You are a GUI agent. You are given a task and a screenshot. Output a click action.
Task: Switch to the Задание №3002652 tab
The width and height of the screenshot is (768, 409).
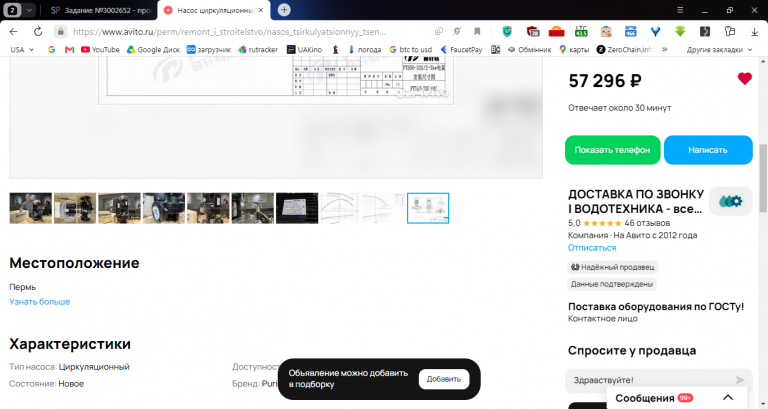pyautogui.click(x=102, y=10)
